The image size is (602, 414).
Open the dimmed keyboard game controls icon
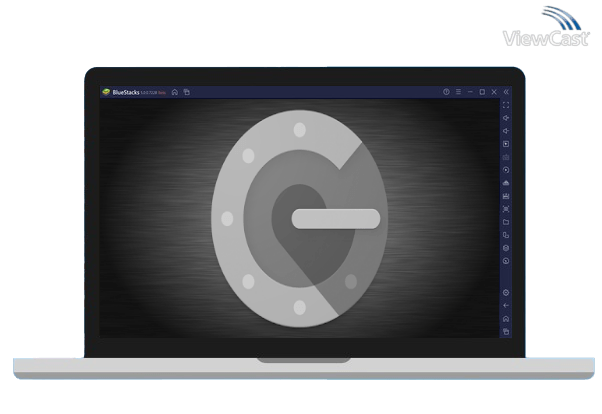(x=506, y=157)
